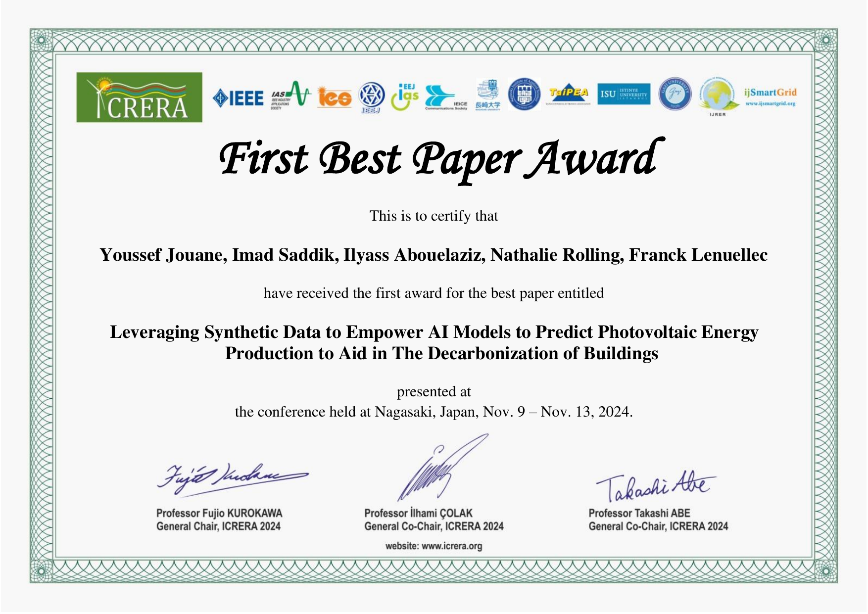The image size is (868, 614).
Task: Click the orange IES logo
Action: (335, 97)
